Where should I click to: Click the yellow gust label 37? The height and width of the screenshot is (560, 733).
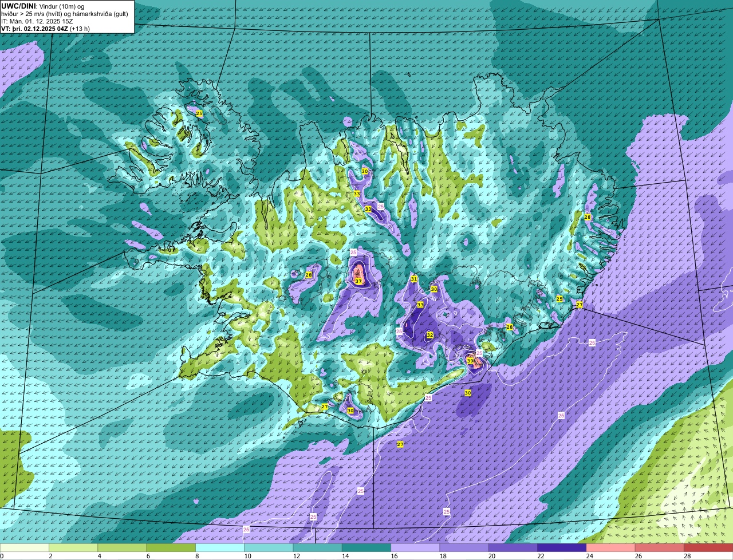click(358, 281)
